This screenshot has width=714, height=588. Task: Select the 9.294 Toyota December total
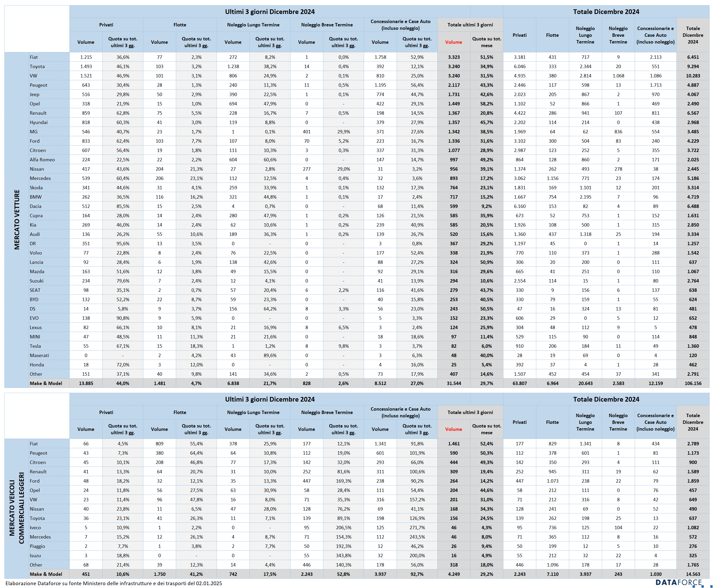pyautogui.click(x=693, y=66)
